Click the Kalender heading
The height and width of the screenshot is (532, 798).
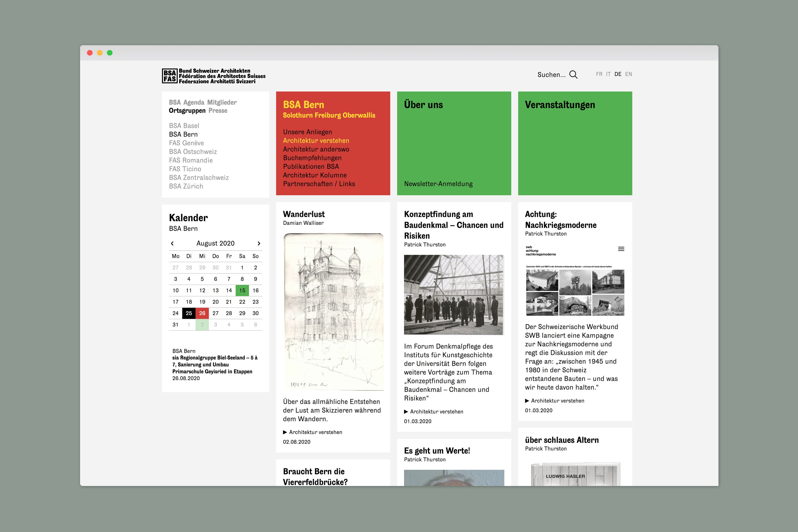pos(188,218)
